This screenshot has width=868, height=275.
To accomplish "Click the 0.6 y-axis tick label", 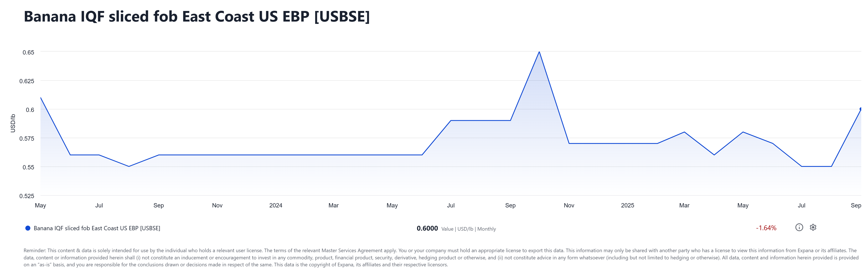I will 30,110.
